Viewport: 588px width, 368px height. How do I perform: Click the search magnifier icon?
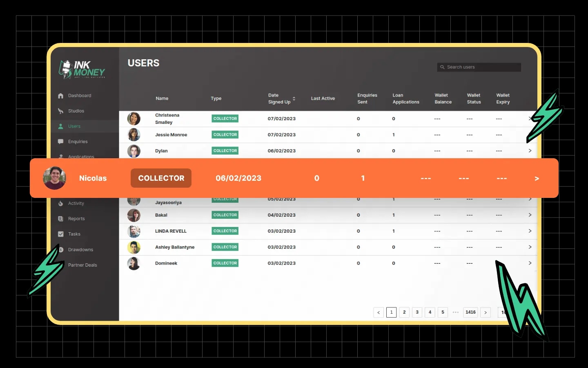coord(442,67)
